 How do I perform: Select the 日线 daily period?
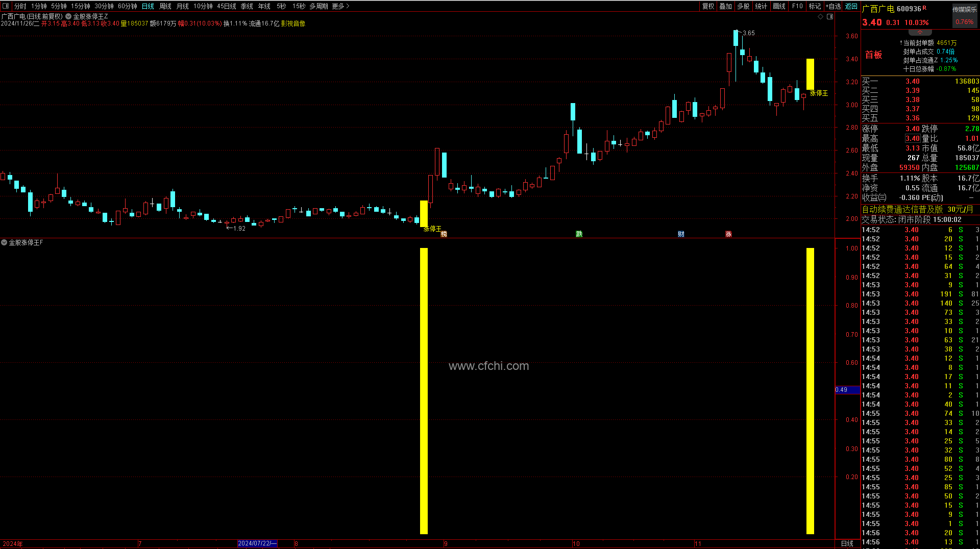(x=148, y=6)
